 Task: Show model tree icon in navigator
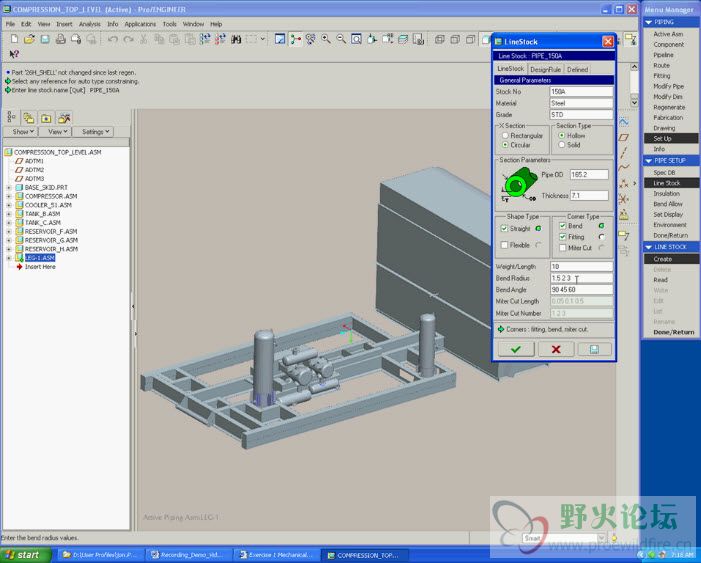(12, 118)
